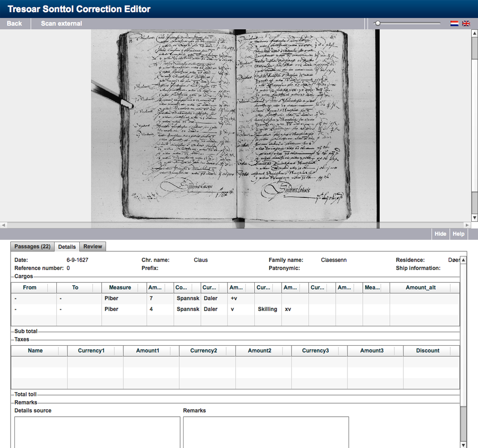Click the Discount column header in Taxes
Viewport: 478px width, 448px height.
click(427, 351)
